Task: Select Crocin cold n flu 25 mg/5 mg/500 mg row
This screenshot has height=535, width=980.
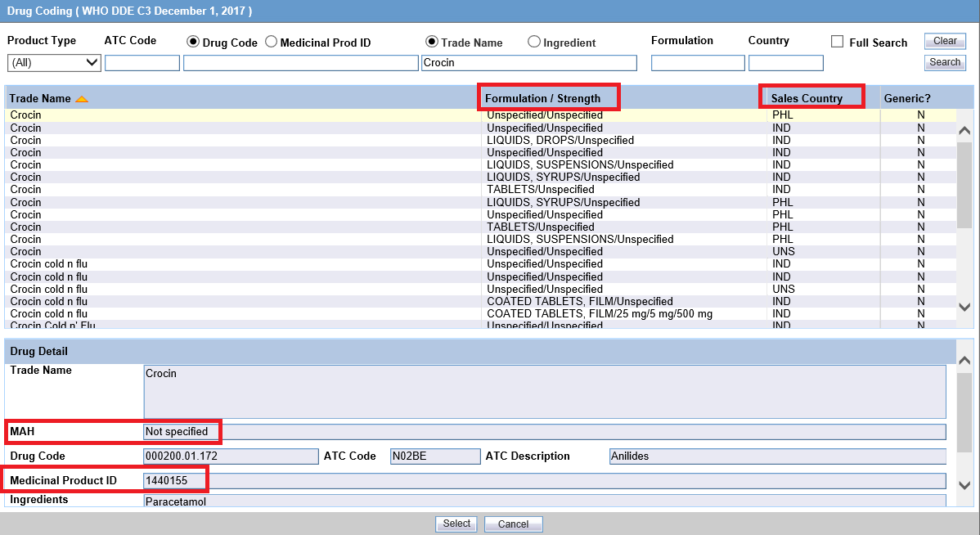Action: pos(481,314)
